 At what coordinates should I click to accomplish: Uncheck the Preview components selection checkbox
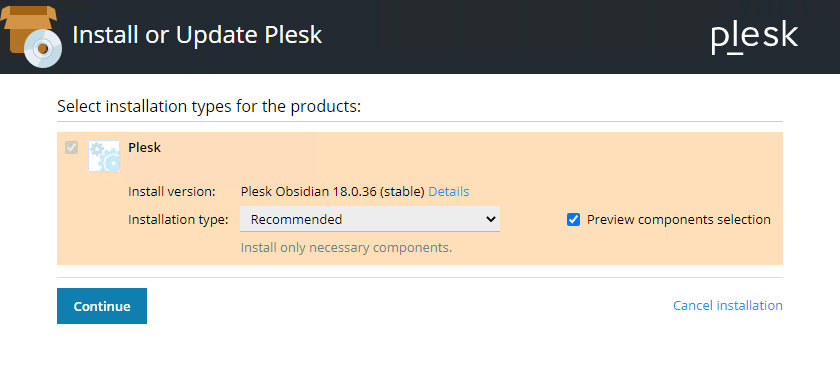573,220
